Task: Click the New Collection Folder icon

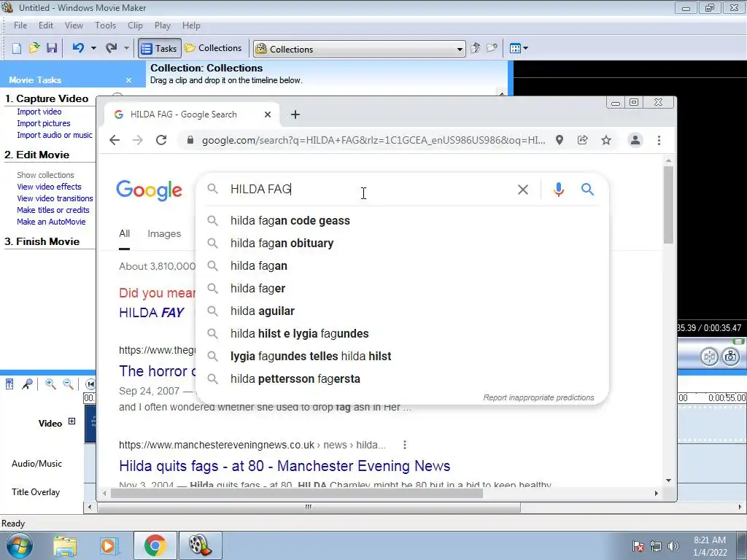Action: point(492,48)
